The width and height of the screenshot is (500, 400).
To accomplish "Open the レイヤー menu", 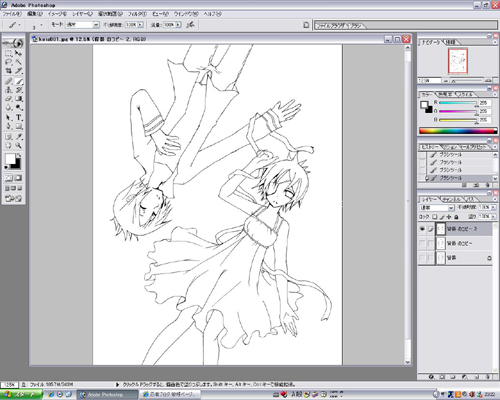I will click(x=82, y=14).
